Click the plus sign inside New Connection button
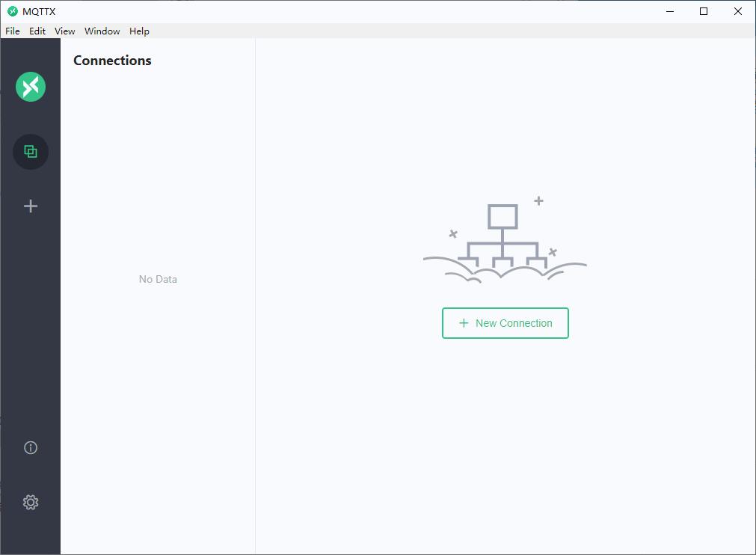 point(464,323)
